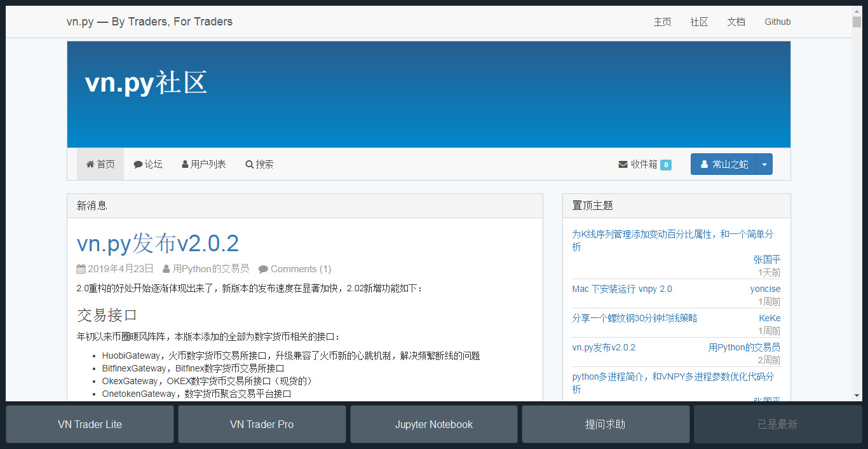Click the 置顶主题 panel heading
868x449 pixels.
[593, 205]
